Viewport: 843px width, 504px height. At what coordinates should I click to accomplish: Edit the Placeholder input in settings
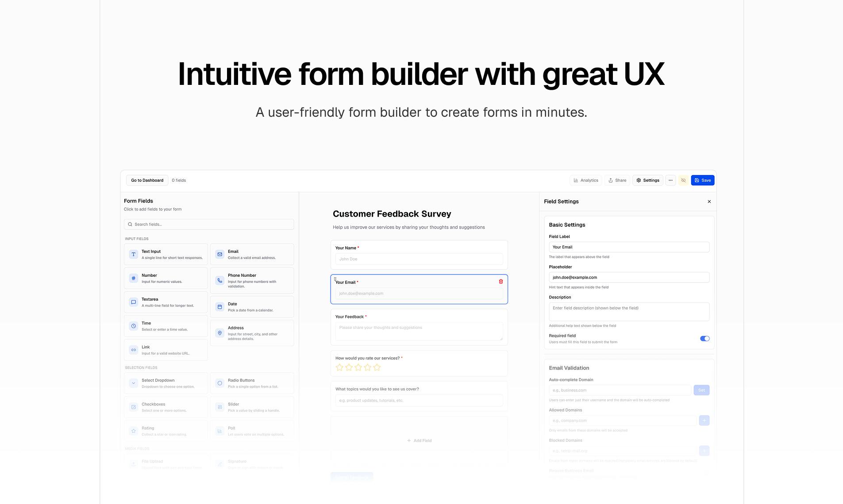629,277
